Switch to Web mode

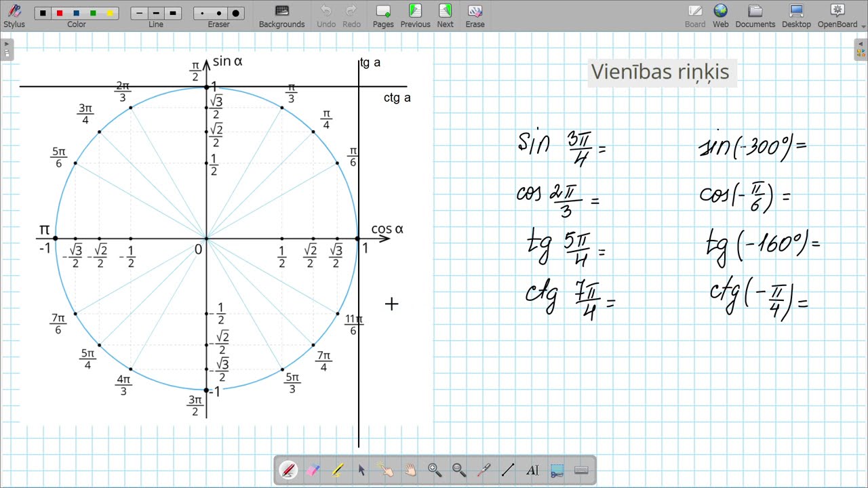click(721, 15)
